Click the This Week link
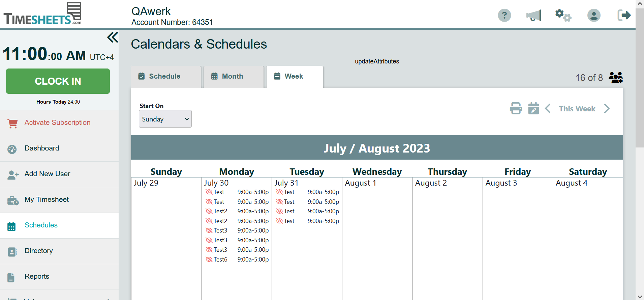The image size is (644, 300). pos(577,109)
